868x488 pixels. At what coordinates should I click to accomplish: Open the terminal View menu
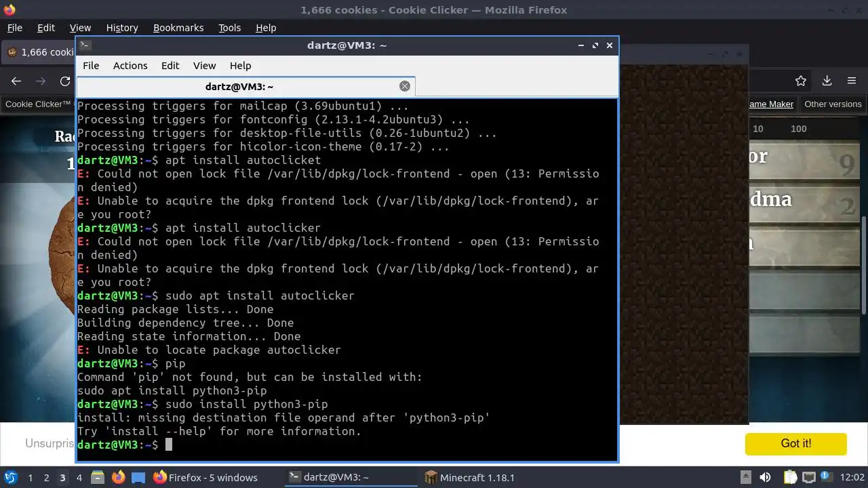204,66
